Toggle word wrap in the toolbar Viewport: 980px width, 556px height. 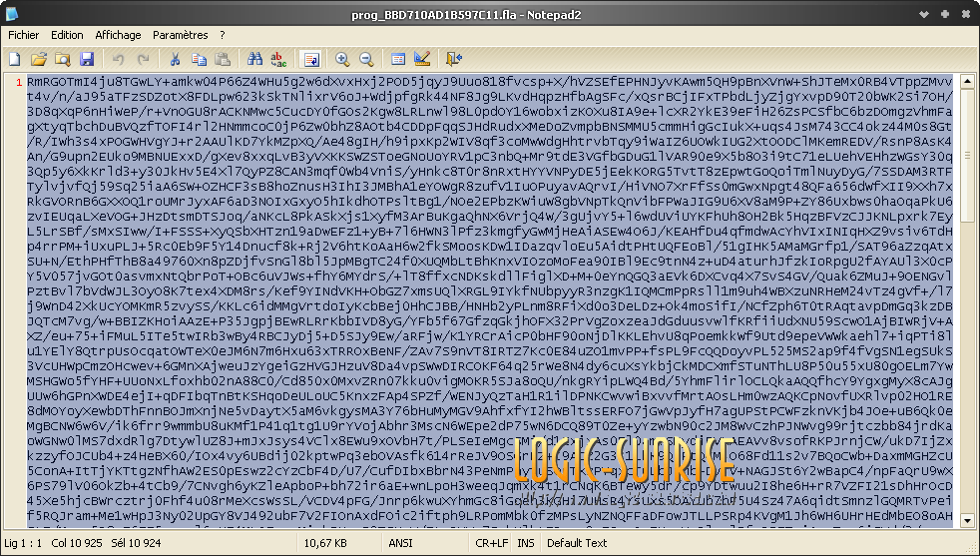[310, 60]
